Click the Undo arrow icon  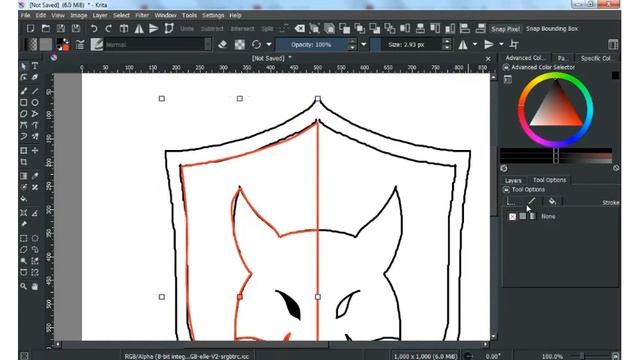coord(94,29)
